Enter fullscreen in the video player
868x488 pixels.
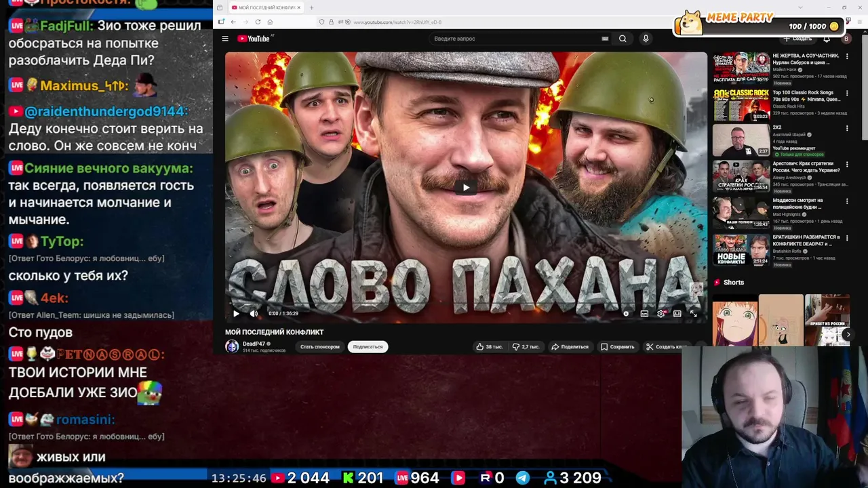(693, 313)
